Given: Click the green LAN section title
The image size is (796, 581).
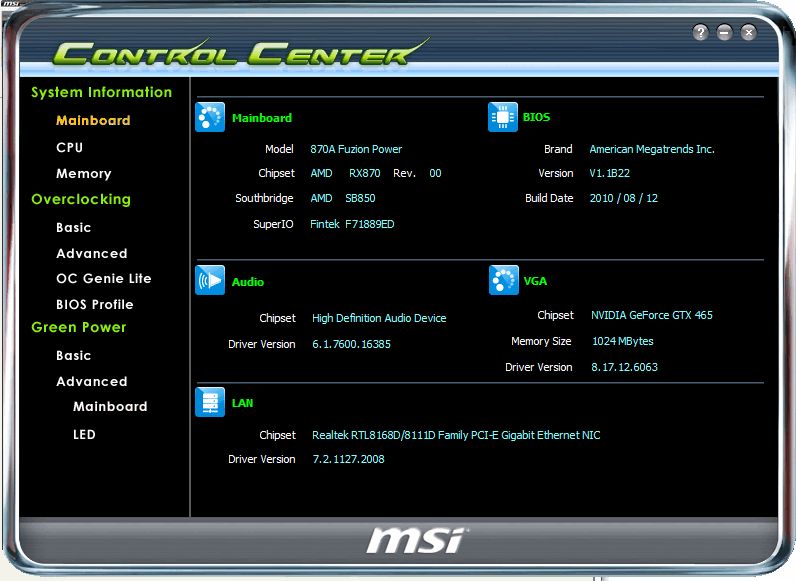Looking at the screenshot, I should [242, 403].
